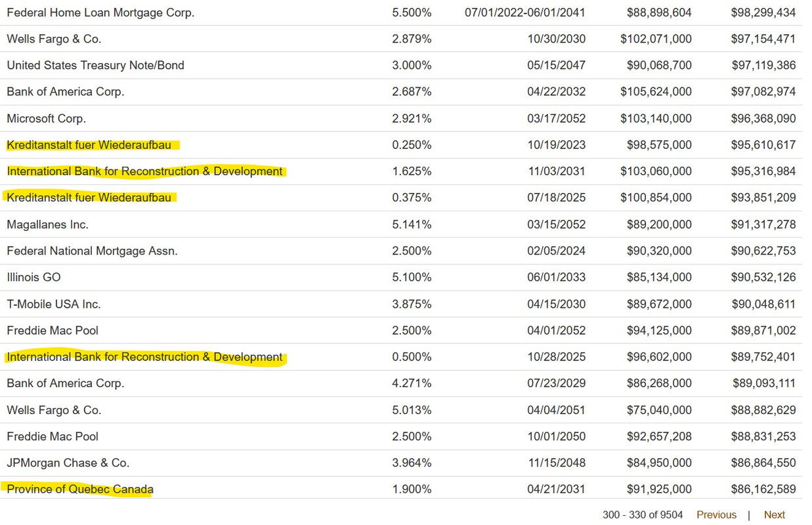Select the Federal Home Loan Mortgage Corp. row name

click(x=100, y=12)
